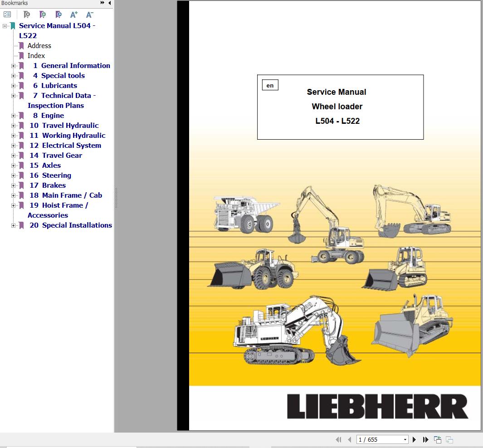Expand the General Information bookmark
This screenshot has height=448, width=483.
[x=13, y=66]
